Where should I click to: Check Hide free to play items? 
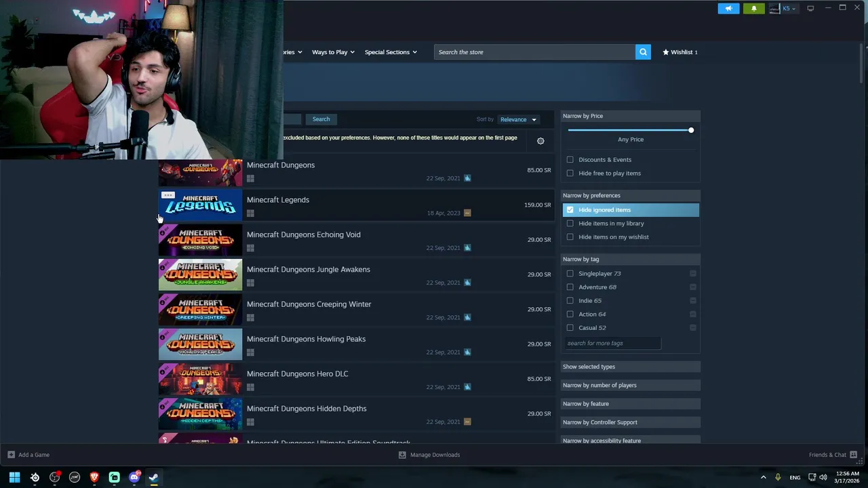[x=570, y=173]
